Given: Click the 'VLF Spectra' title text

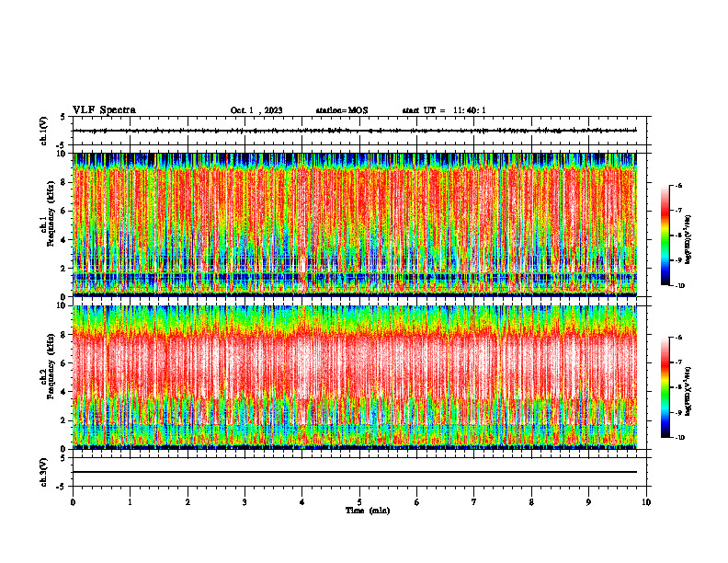Looking at the screenshot, I should pos(104,110).
